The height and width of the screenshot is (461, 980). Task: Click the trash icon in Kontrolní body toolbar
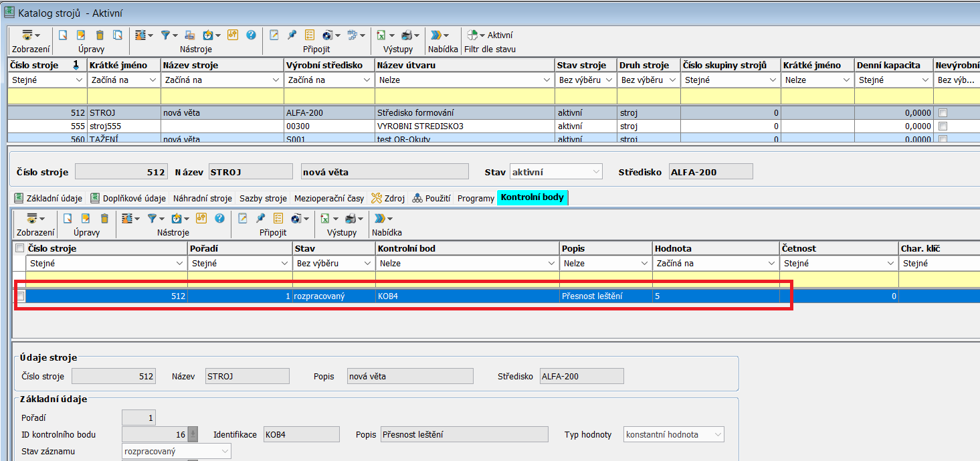coord(104,218)
